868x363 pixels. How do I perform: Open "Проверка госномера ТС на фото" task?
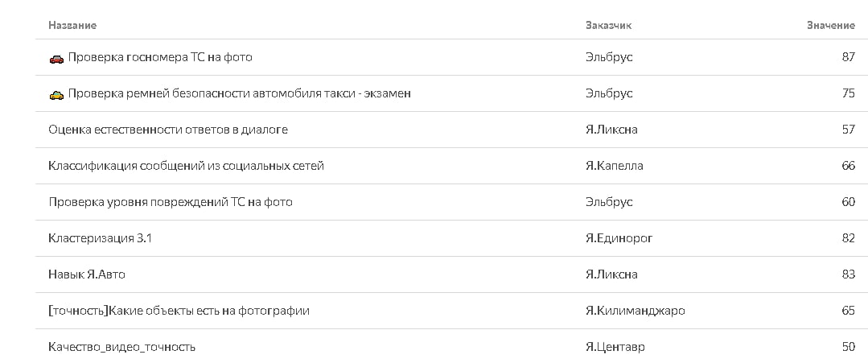point(159,57)
